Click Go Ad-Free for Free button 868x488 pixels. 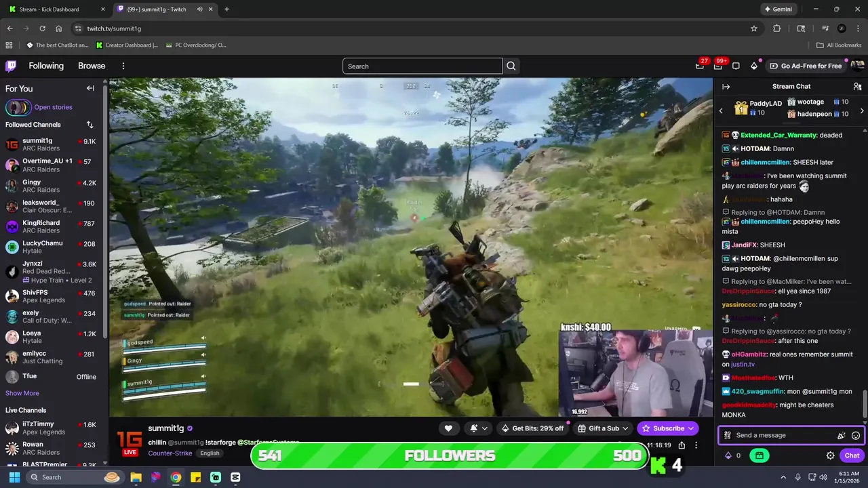click(x=806, y=66)
